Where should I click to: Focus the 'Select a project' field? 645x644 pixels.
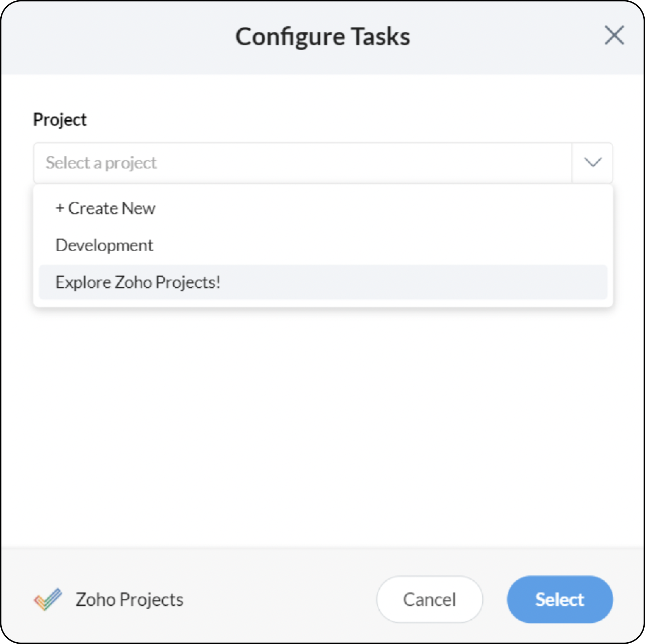pyautogui.click(x=302, y=162)
